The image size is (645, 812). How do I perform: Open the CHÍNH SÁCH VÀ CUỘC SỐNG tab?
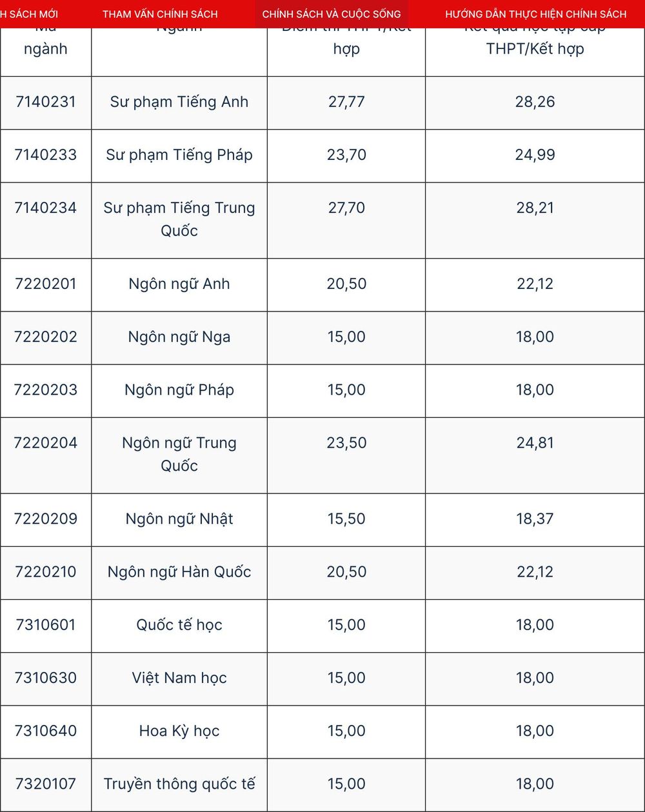click(332, 14)
